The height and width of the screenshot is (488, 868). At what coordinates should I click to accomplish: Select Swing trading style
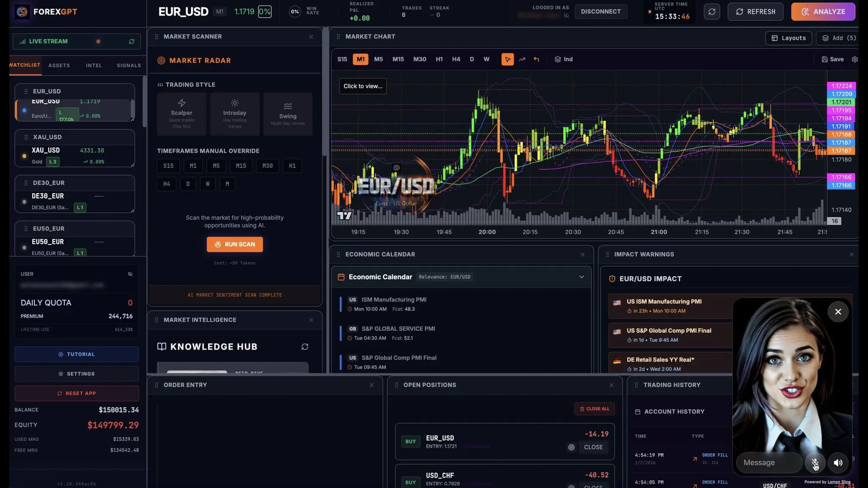[288, 114]
